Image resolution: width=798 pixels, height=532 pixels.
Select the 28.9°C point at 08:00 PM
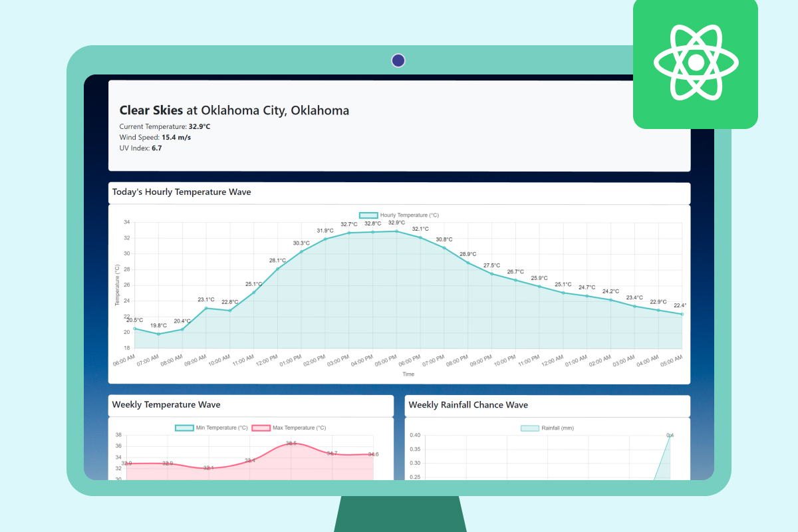click(x=467, y=263)
